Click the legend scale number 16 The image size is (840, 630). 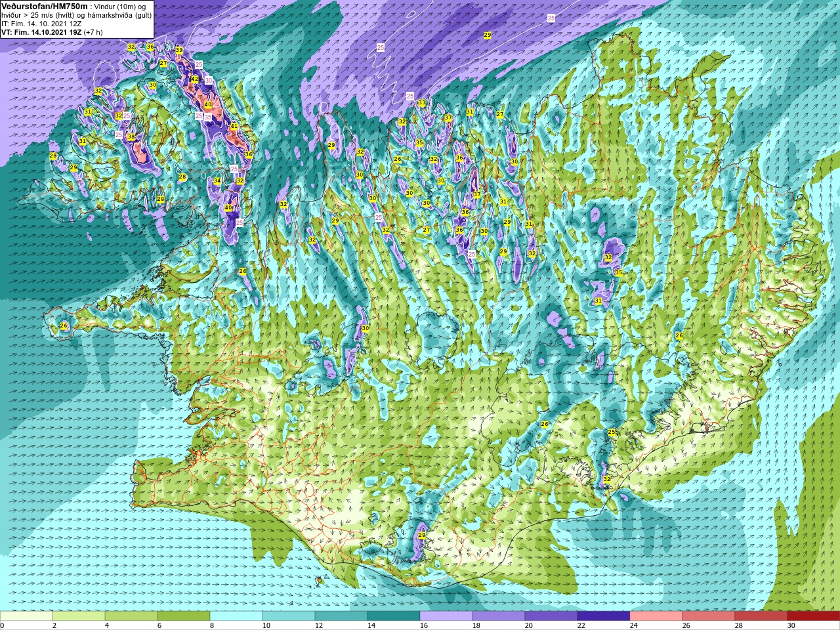423,625
